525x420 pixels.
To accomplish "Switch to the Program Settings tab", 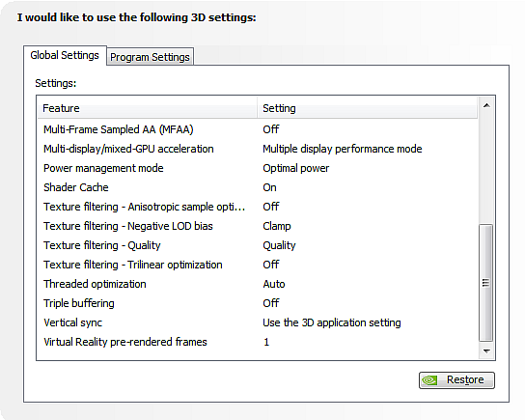I will [x=150, y=57].
